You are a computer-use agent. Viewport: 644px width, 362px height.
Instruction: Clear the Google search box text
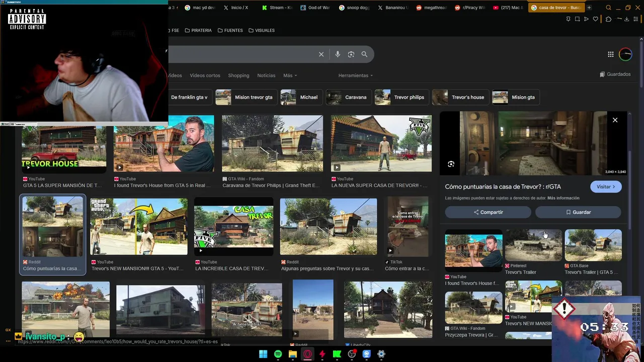click(321, 54)
